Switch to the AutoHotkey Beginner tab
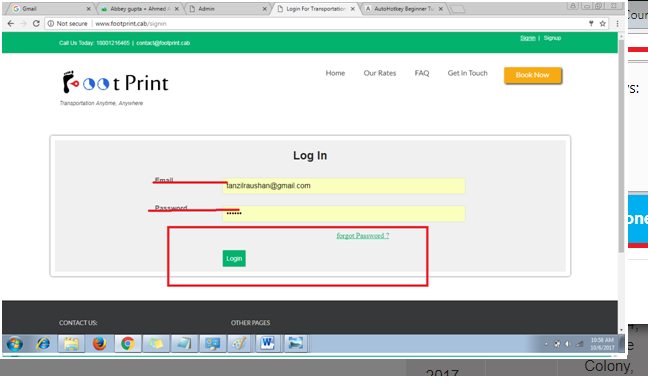The width and height of the screenshot is (648, 384). tap(404, 9)
